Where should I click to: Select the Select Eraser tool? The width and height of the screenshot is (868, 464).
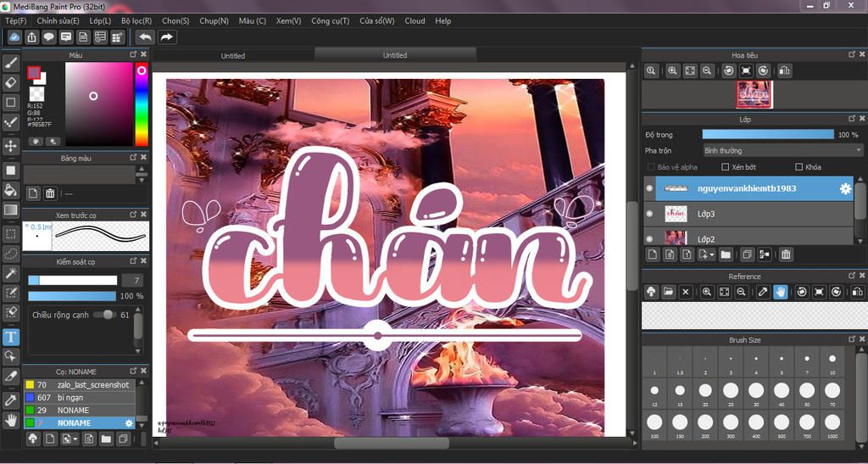pyautogui.click(x=10, y=311)
